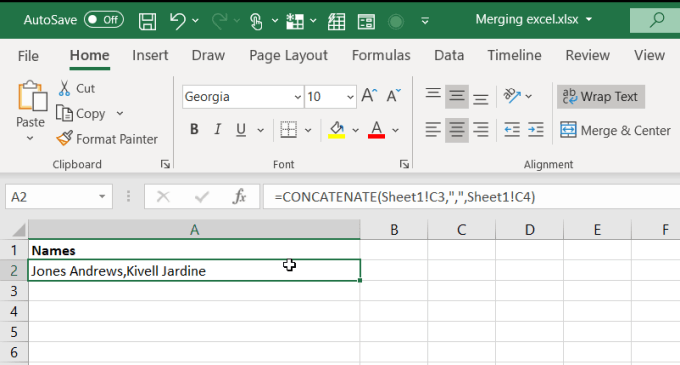
Task: Open the Name Box dropdown arrow
Action: [102, 196]
